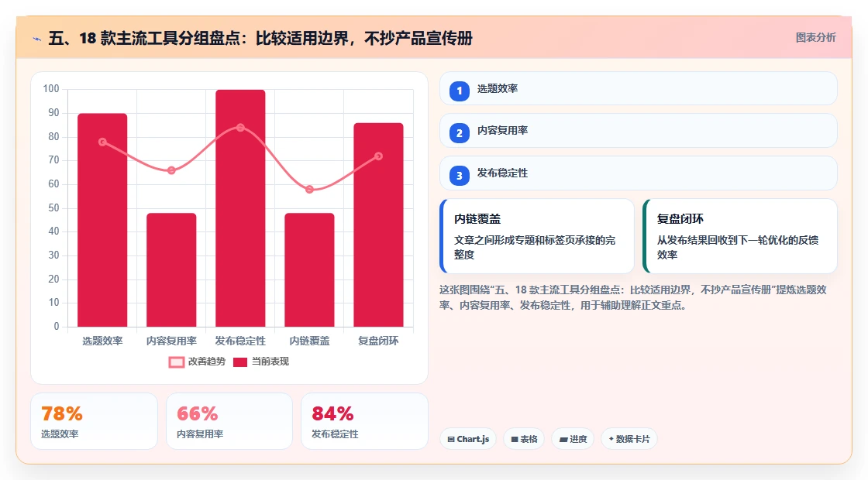Click trend line point above 内容复用率
Viewport: 868px width, 480px height.
point(171,170)
